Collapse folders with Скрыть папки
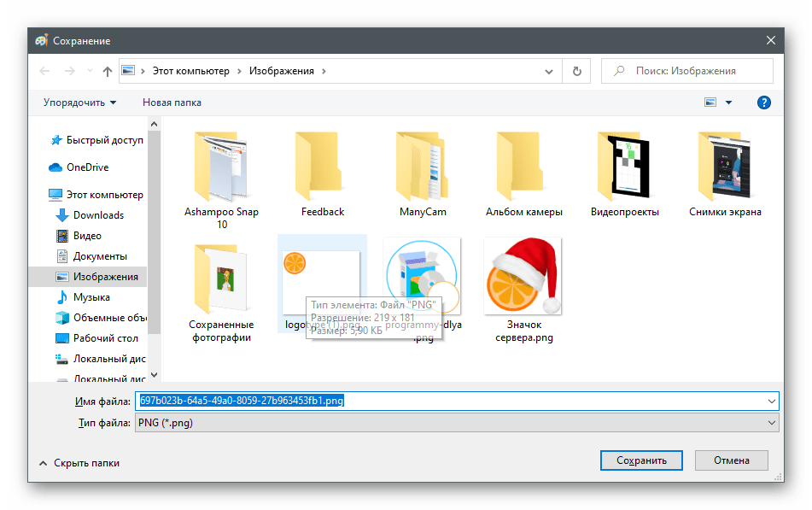This screenshot has width=812, height=510. [79, 463]
